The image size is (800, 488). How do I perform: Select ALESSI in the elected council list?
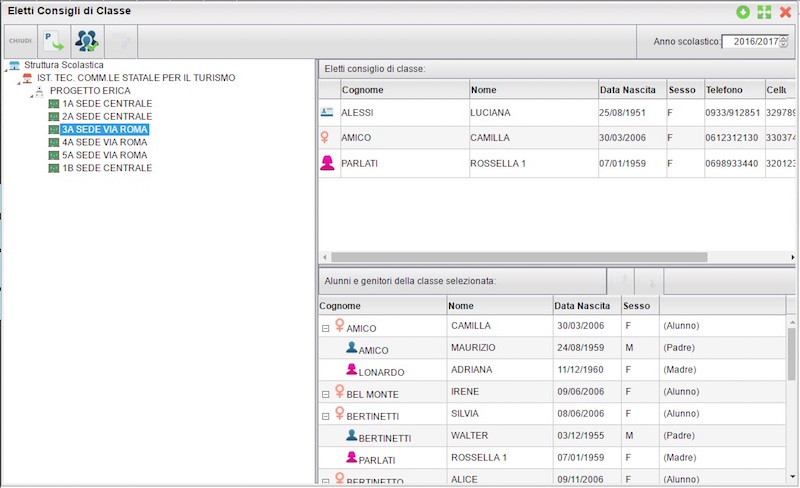pyautogui.click(x=357, y=112)
